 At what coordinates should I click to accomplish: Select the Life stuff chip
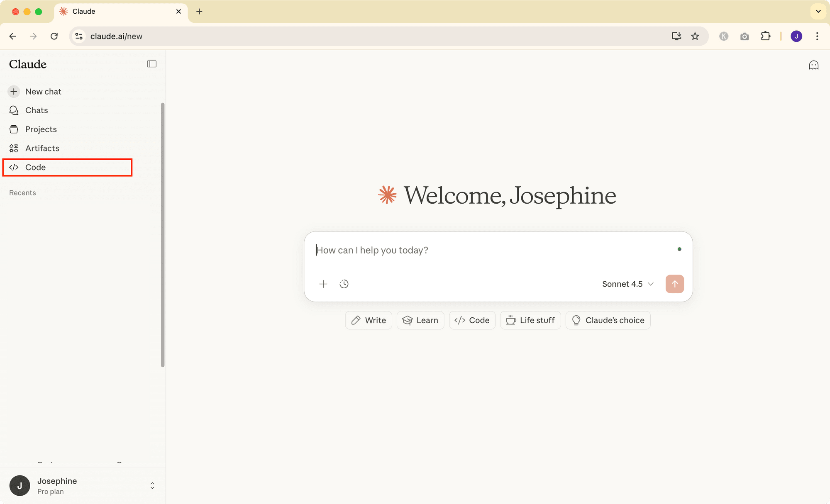pyautogui.click(x=530, y=320)
